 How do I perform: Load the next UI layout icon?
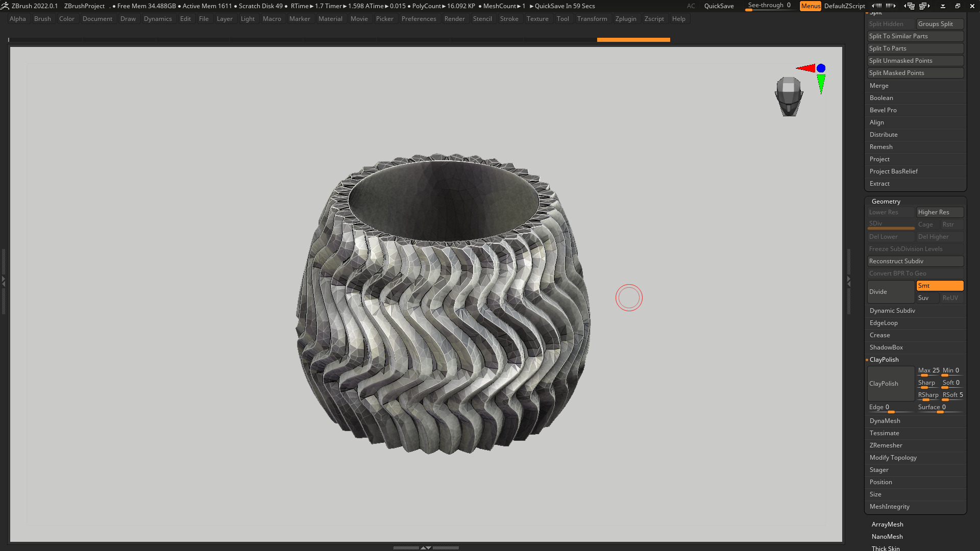click(x=924, y=6)
